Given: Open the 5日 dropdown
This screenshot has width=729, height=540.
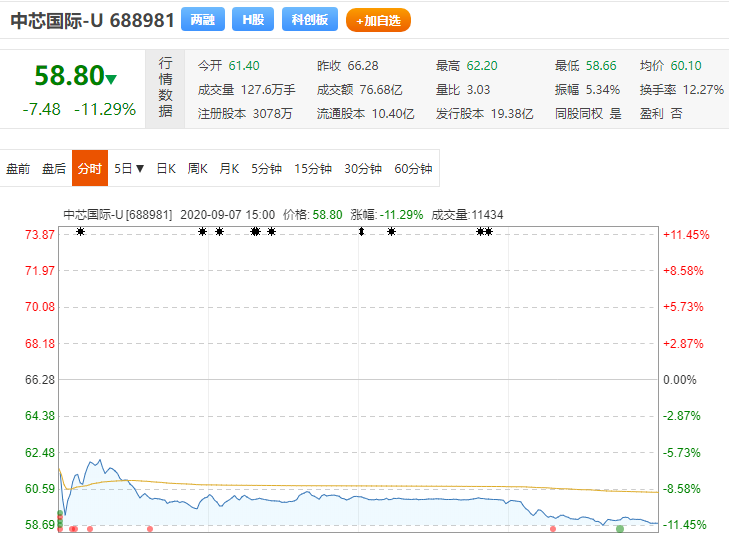Looking at the screenshot, I should click(x=129, y=168).
